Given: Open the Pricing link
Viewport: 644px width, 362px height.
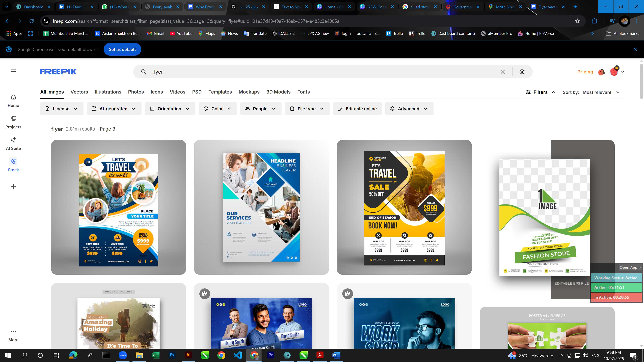Looking at the screenshot, I should coord(585,72).
